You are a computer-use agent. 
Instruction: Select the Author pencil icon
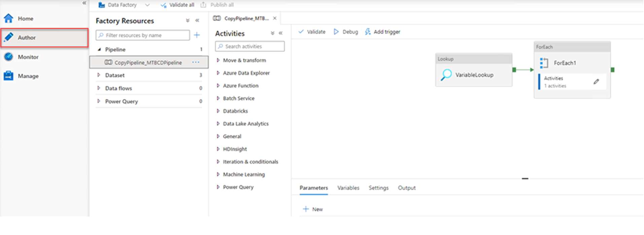click(9, 37)
